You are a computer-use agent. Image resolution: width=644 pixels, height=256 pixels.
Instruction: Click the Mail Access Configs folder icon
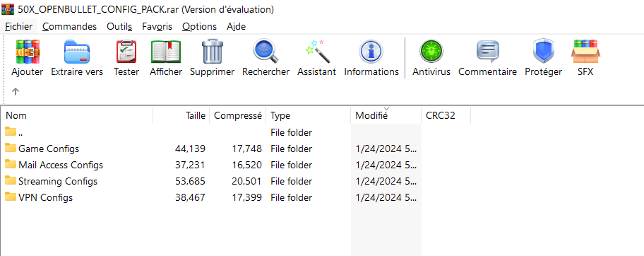coord(11,165)
